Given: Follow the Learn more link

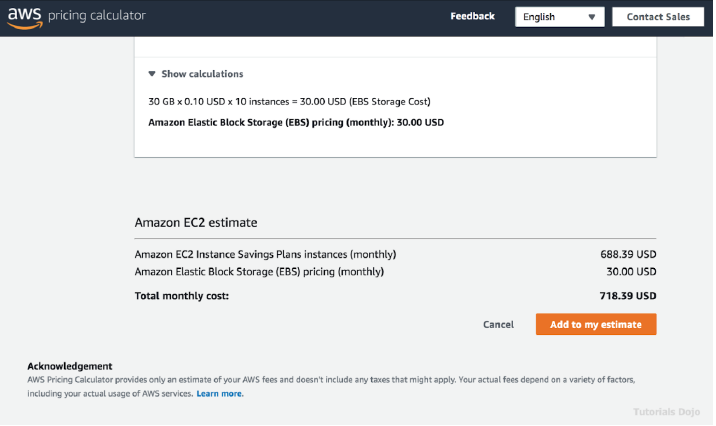Looking at the screenshot, I should pos(219,394).
